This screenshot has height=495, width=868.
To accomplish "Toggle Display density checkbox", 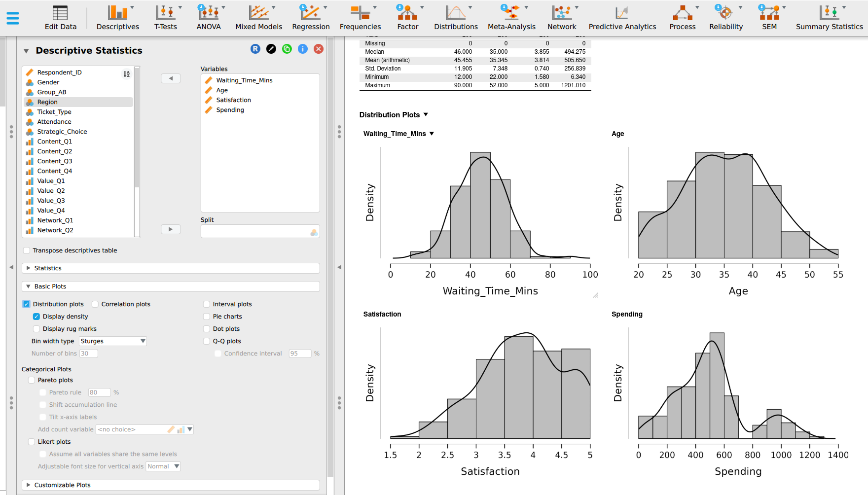I will coord(36,317).
